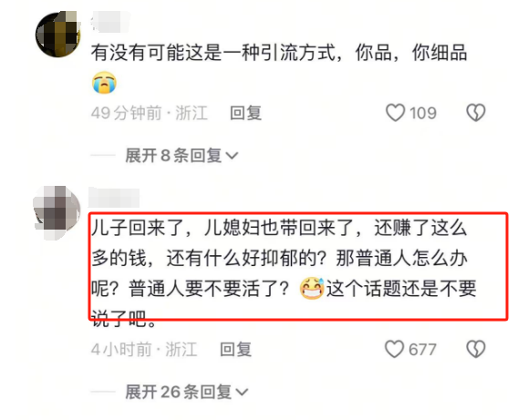Open first commenter's blurred username
Image resolution: width=528 pixels, height=420 pixels.
(x=109, y=22)
